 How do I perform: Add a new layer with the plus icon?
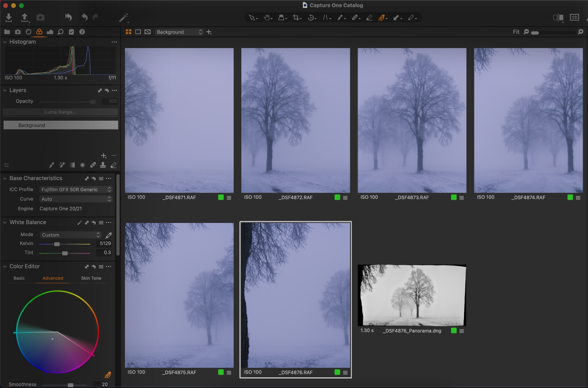coord(104,156)
